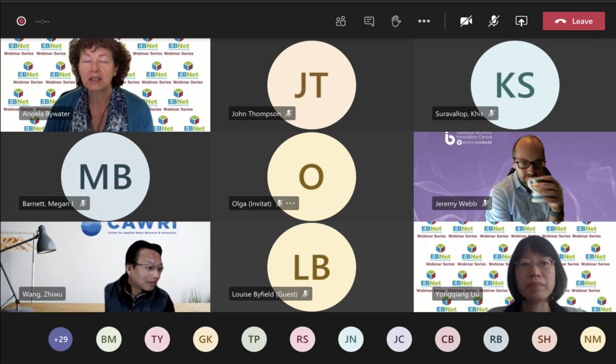Viewport: 616px width, 364px height.
Task: Select the JC participant avatar
Action: pos(399,339)
